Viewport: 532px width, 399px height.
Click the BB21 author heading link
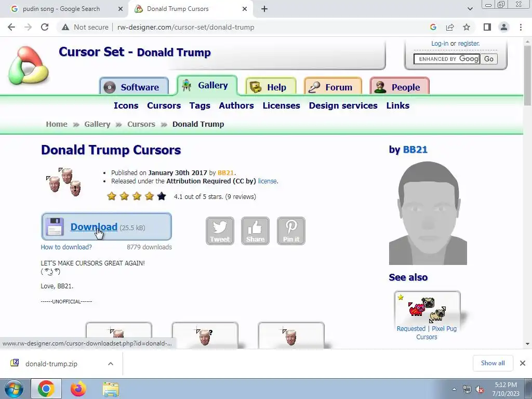click(x=415, y=150)
